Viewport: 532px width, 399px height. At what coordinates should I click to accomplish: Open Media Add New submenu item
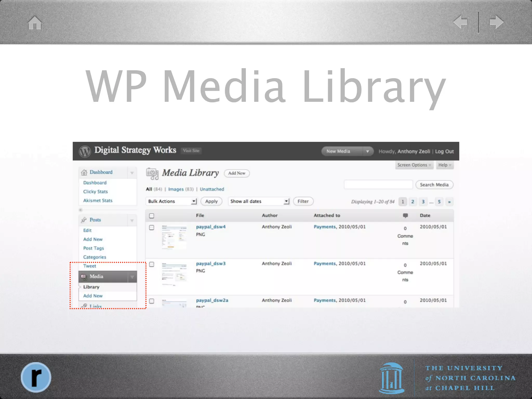click(93, 296)
